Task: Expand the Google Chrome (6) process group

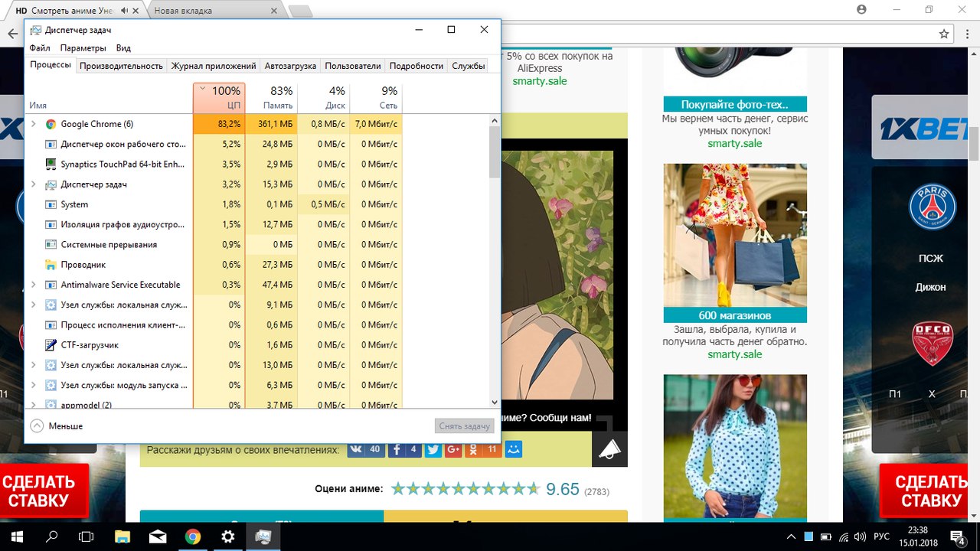Action: point(33,124)
